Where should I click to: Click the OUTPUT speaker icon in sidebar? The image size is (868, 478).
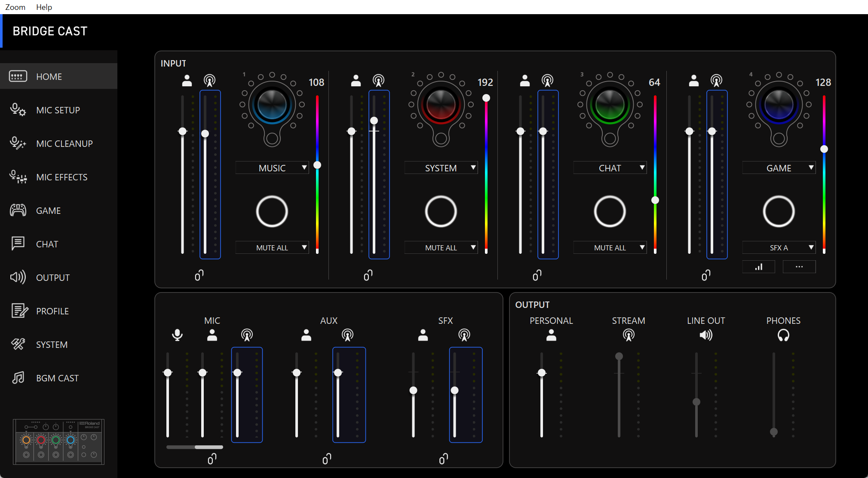(x=18, y=277)
